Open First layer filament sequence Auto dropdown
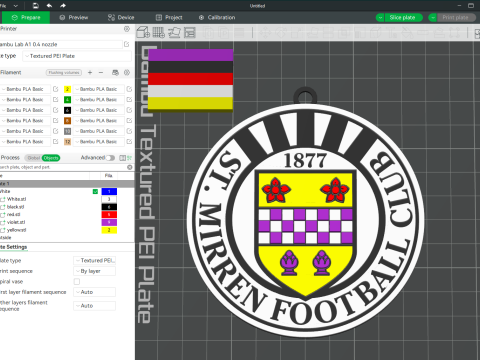 point(95,292)
